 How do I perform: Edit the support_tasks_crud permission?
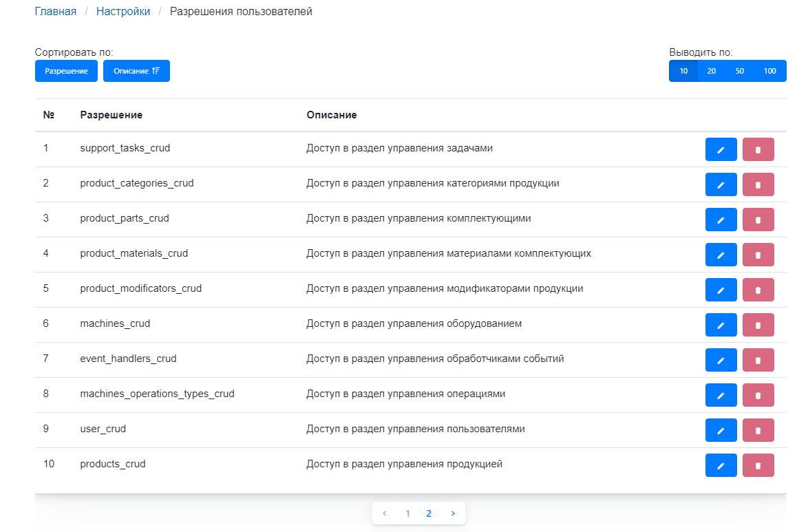tap(721, 149)
